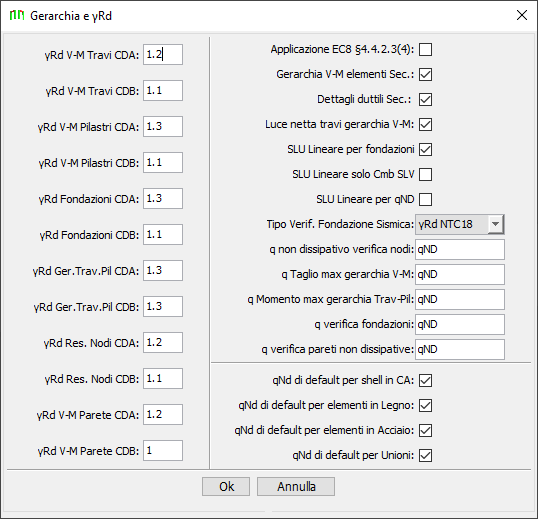Click the q non dissipativo verifica nodi field

(460, 249)
